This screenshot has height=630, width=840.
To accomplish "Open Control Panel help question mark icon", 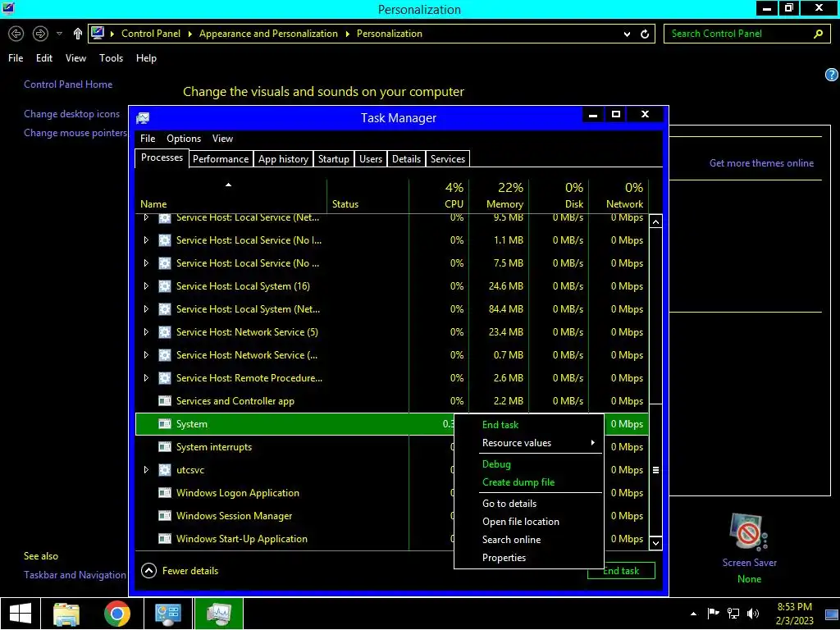I will (832, 75).
